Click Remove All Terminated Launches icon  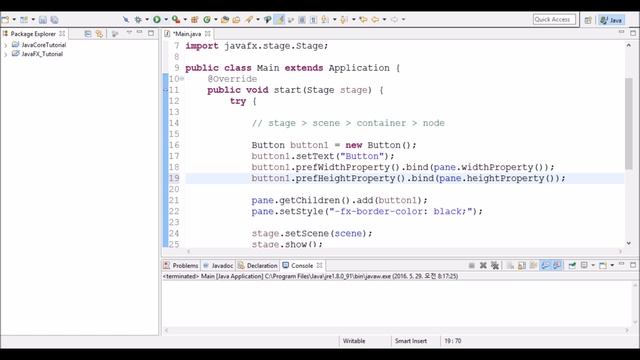495,266
